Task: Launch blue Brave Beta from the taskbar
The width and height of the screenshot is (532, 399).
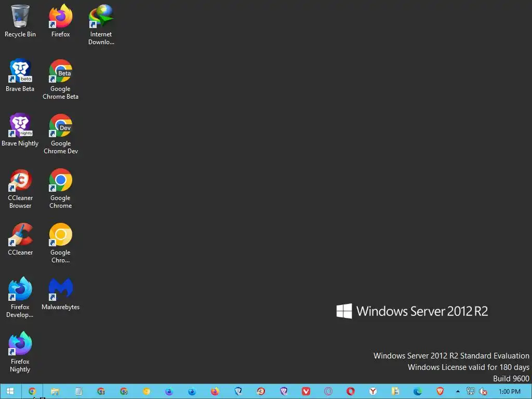Action: point(238,391)
